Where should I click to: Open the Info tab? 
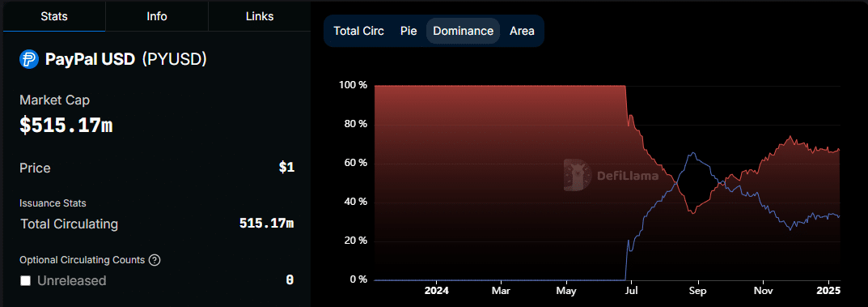point(157,16)
